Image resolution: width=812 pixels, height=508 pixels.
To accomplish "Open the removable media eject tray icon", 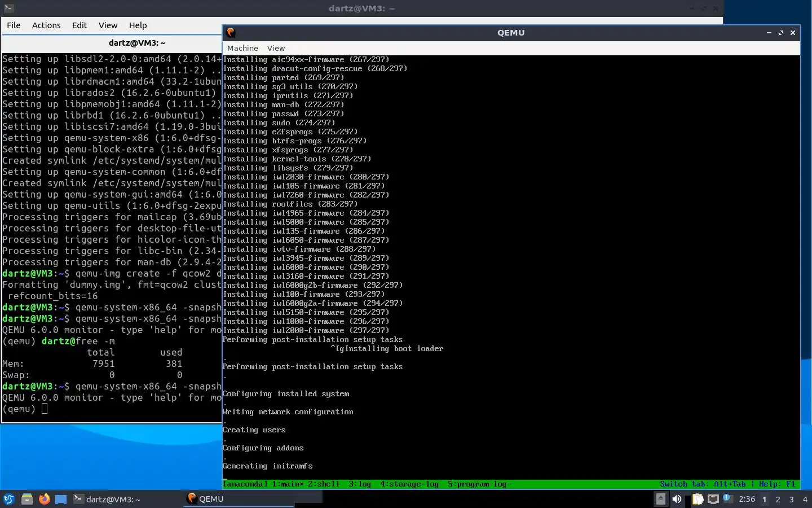I will [660, 499].
